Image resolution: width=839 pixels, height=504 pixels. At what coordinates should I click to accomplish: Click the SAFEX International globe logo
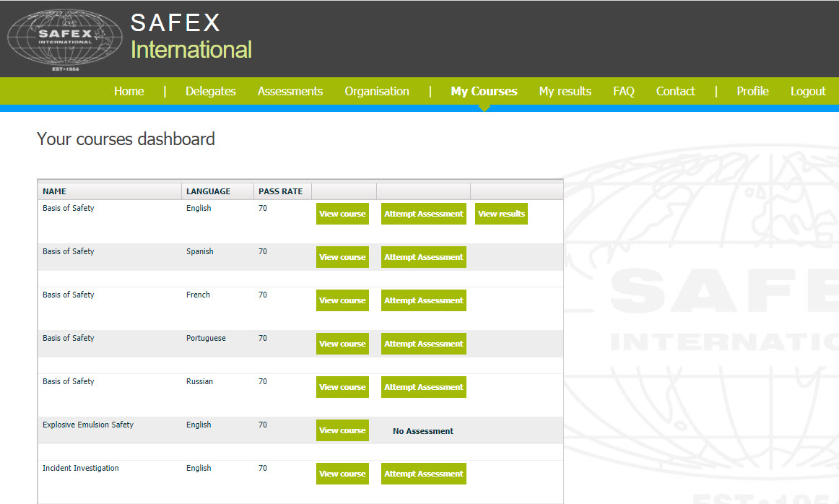(65, 40)
